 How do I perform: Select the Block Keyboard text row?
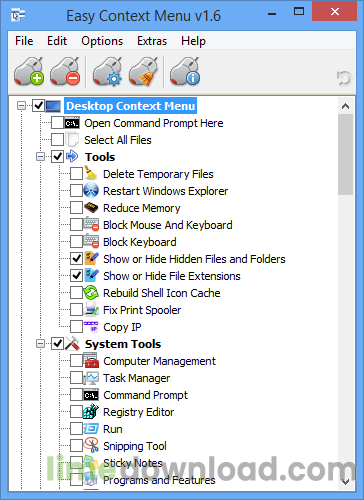pos(140,242)
